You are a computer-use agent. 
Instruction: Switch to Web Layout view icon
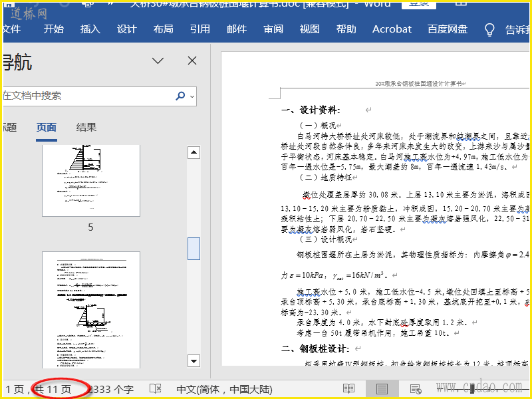(415, 388)
